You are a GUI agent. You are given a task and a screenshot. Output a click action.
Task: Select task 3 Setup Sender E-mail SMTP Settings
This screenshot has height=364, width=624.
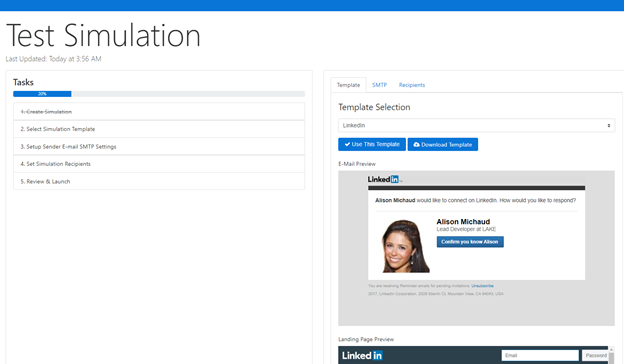[159, 147]
